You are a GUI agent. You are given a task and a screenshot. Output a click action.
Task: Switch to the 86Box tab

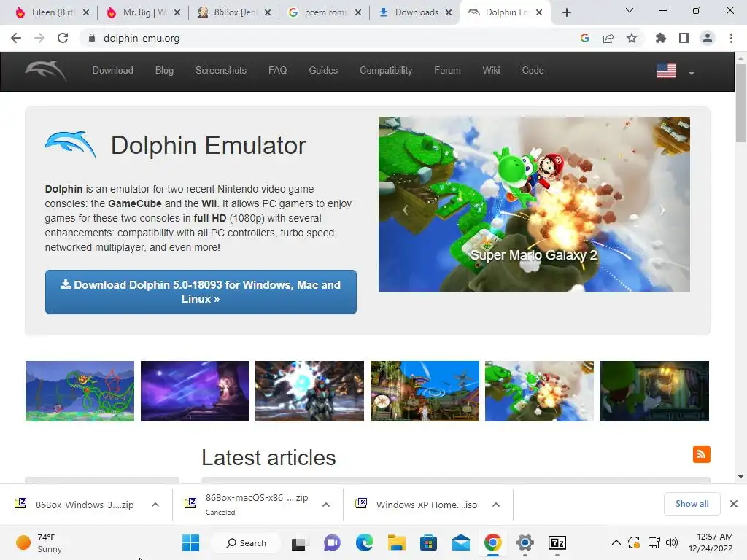(x=235, y=12)
